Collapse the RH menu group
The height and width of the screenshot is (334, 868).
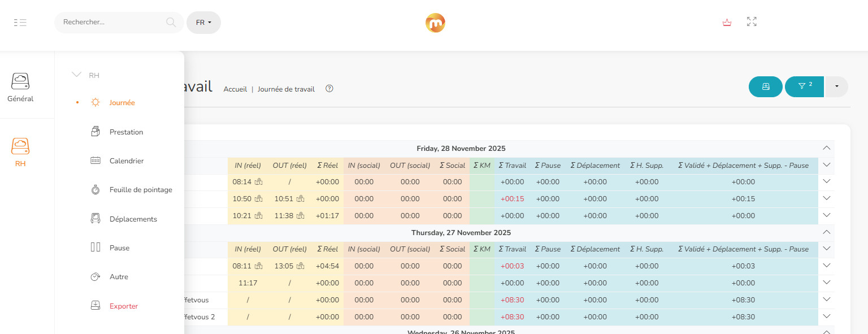click(x=77, y=75)
